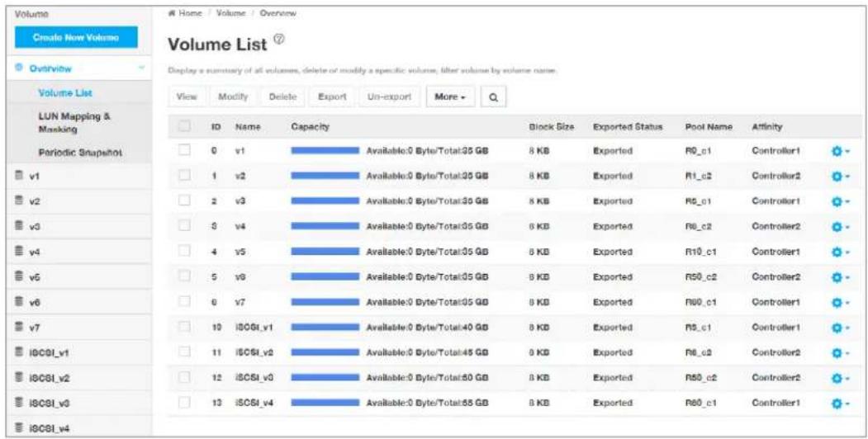Viewport: 868px width, 439px height.
Task: Click the disk icon next to sidebar iSCSI_v3
Action: (x=18, y=404)
